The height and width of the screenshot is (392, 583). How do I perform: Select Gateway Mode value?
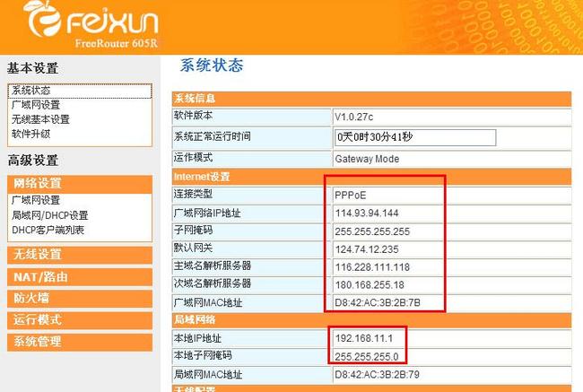tap(367, 159)
